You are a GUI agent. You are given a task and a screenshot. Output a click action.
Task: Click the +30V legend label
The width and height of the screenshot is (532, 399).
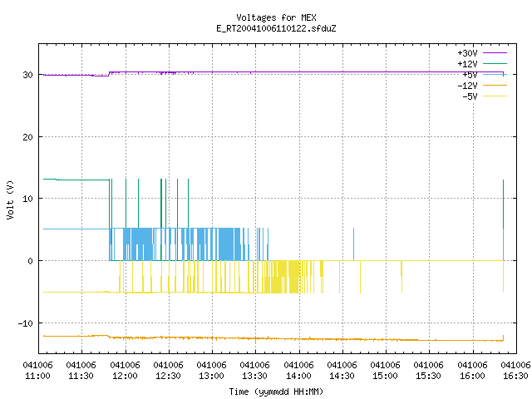467,53
